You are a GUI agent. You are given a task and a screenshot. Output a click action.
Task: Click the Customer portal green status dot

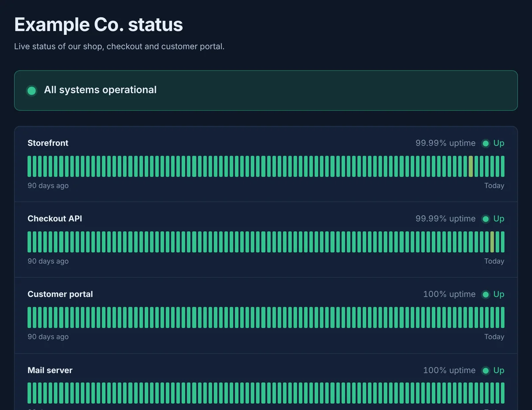click(x=485, y=294)
